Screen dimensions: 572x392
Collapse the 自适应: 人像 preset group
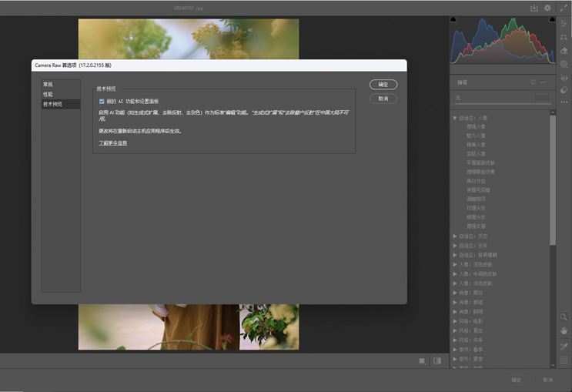coord(455,118)
